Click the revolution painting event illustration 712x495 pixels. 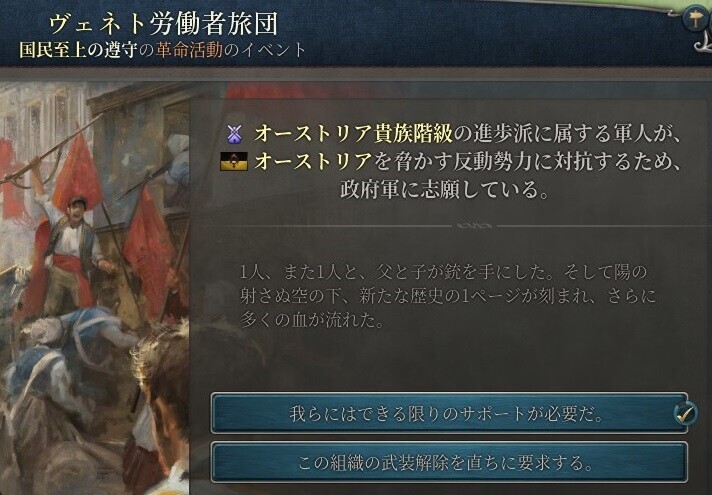[x=94, y=288]
